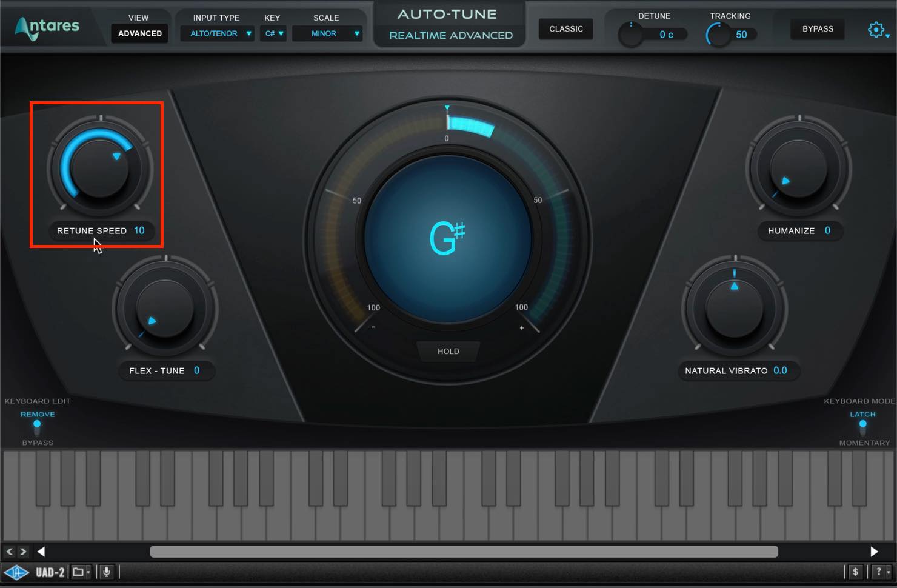Open the question mark help menu
Viewport: 897px width, 588px height.
pyautogui.click(x=882, y=572)
